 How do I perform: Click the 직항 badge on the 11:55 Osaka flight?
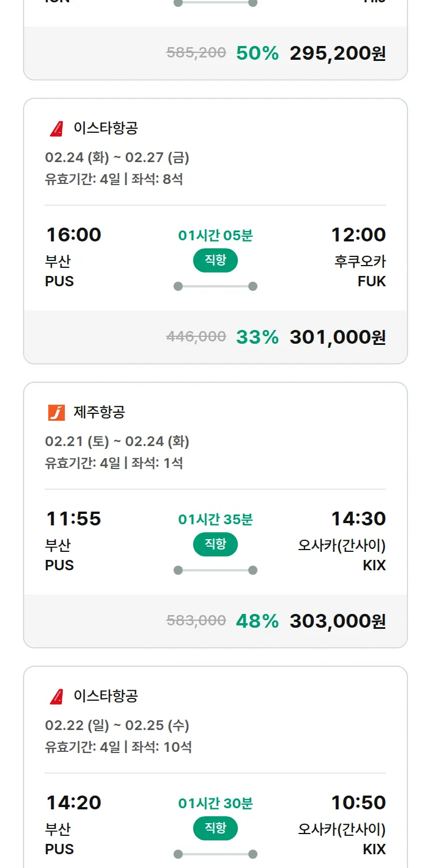pyautogui.click(x=215, y=544)
